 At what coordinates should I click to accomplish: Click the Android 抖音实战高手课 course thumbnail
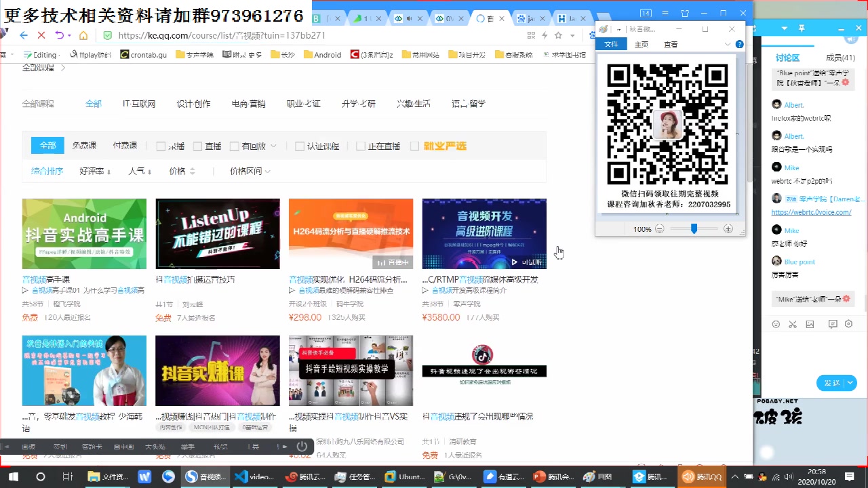84,234
